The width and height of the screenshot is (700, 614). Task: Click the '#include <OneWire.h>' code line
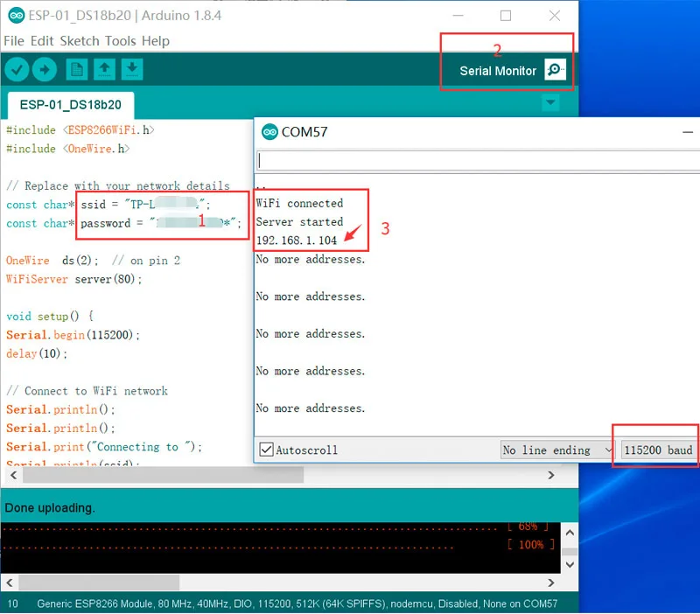(x=68, y=149)
